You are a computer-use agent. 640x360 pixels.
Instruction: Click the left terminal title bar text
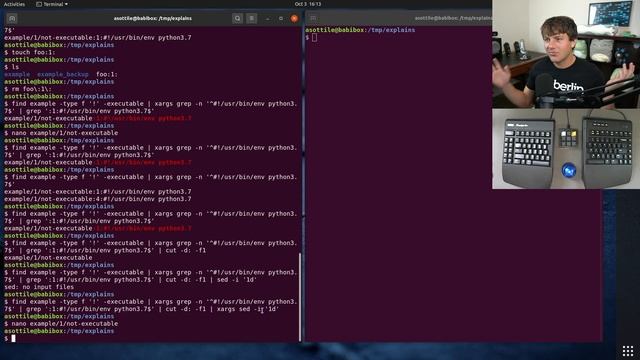(153, 18)
